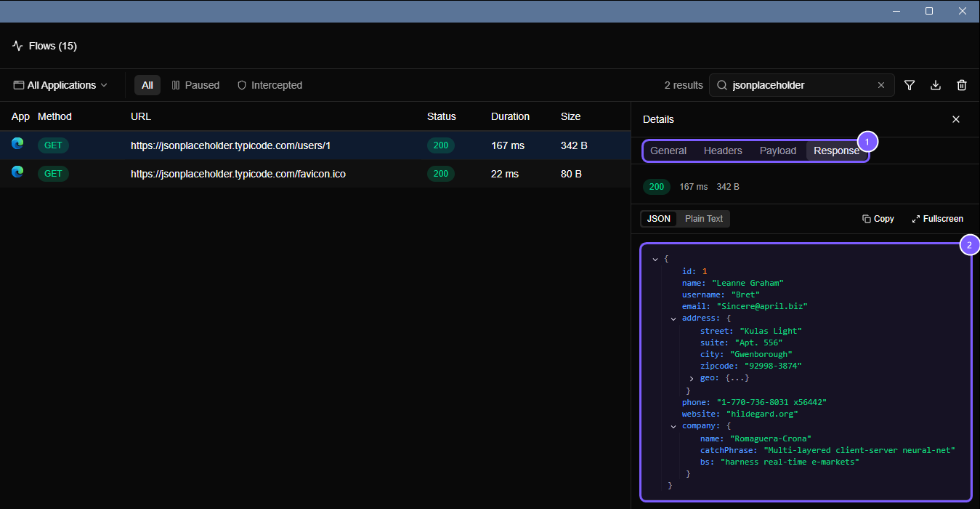Click the "92998-3874" zipcode value
980x509 pixels.
click(773, 366)
